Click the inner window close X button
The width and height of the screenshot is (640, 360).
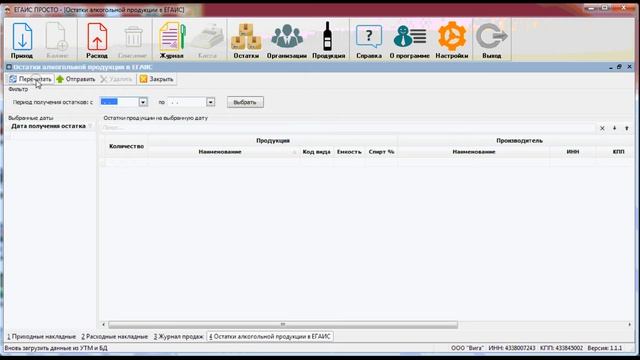click(629, 67)
